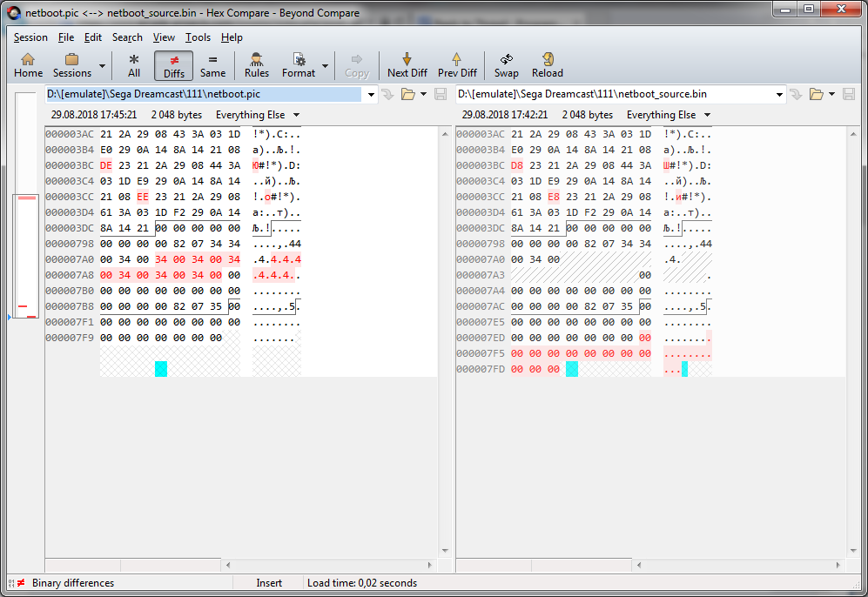Open the Rules dialog

[257, 65]
